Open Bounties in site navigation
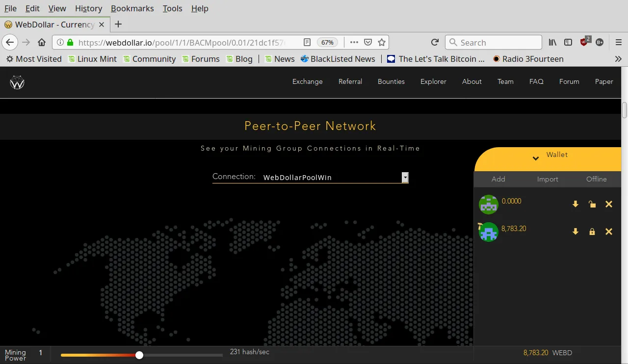The height and width of the screenshot is (364, 628). [x=391, y=81]
